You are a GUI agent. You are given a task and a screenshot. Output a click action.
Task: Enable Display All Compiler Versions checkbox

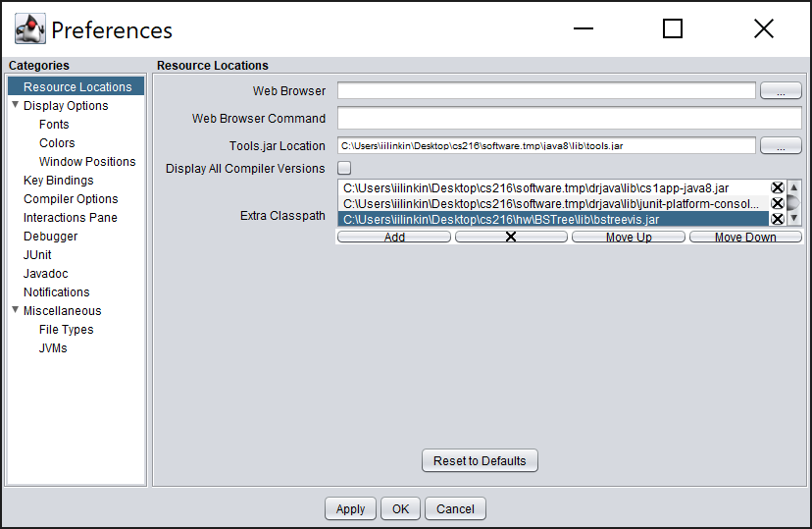pos(344,169)
